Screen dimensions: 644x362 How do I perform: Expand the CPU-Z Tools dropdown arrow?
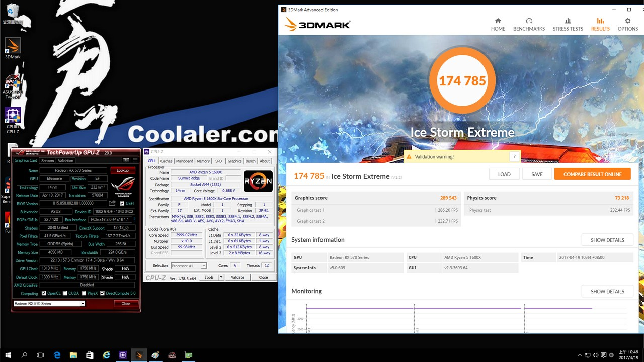(220, 277)
